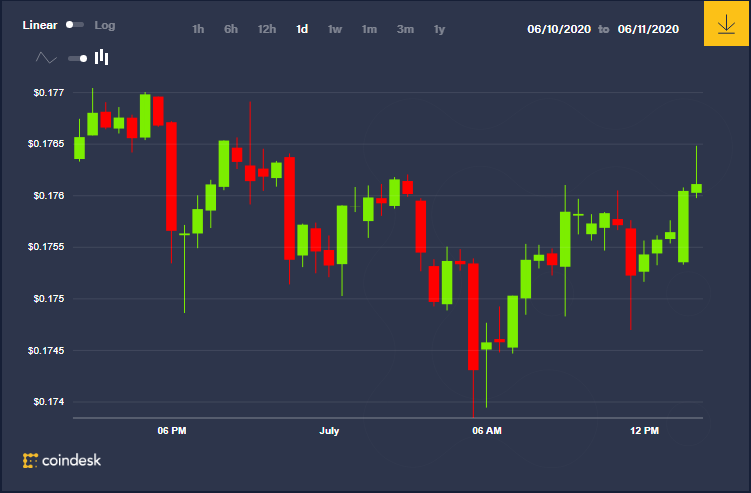The height and width of the screenshot is (493, 751).
Task: Select the candlestick chart icon
Action: (x=102, y=57)
